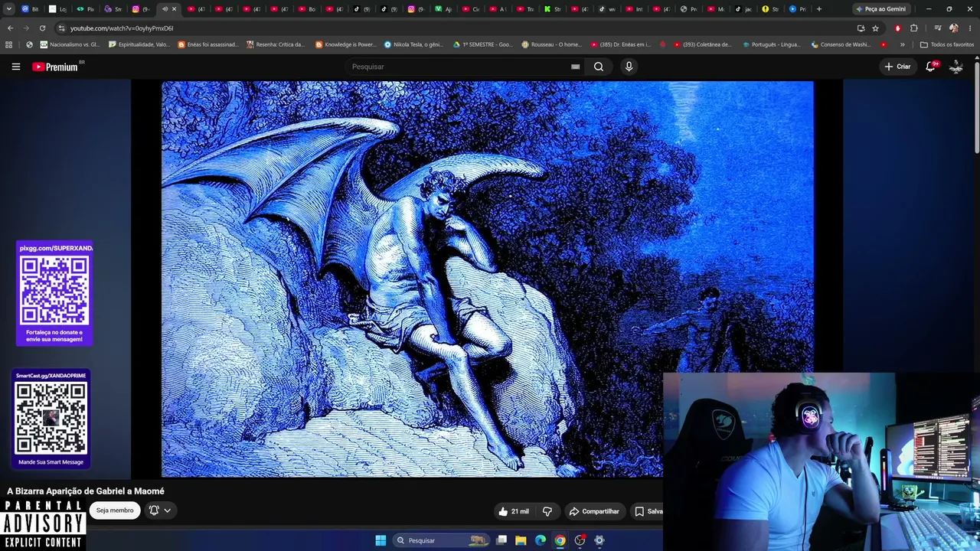Expand the tab search dropdown arrow
This screenshot has width=980, height=551.
9,9
